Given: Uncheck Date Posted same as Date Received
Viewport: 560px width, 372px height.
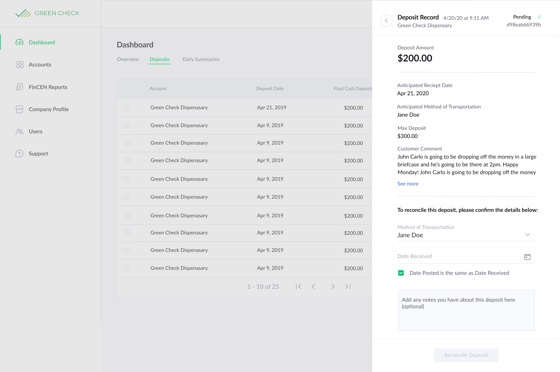Looking at the screenshot, I should click(401, 273).
